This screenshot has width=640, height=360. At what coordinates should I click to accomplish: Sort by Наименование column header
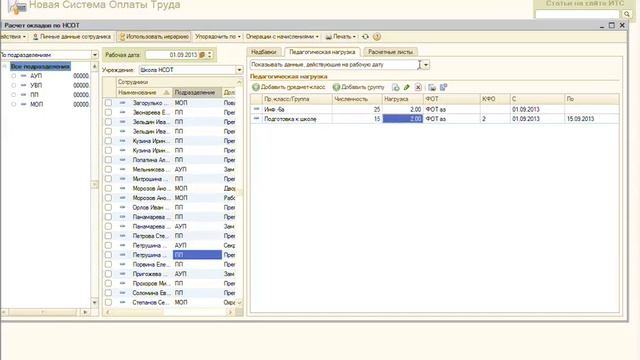(144, 93)
